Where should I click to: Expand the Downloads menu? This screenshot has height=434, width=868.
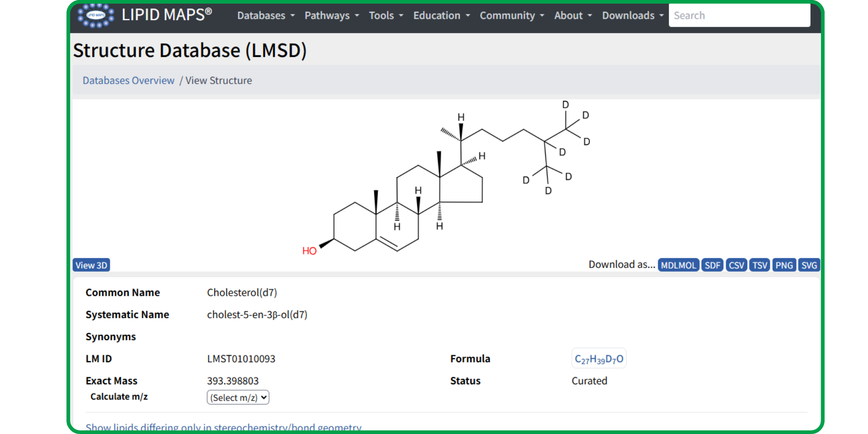632,15
